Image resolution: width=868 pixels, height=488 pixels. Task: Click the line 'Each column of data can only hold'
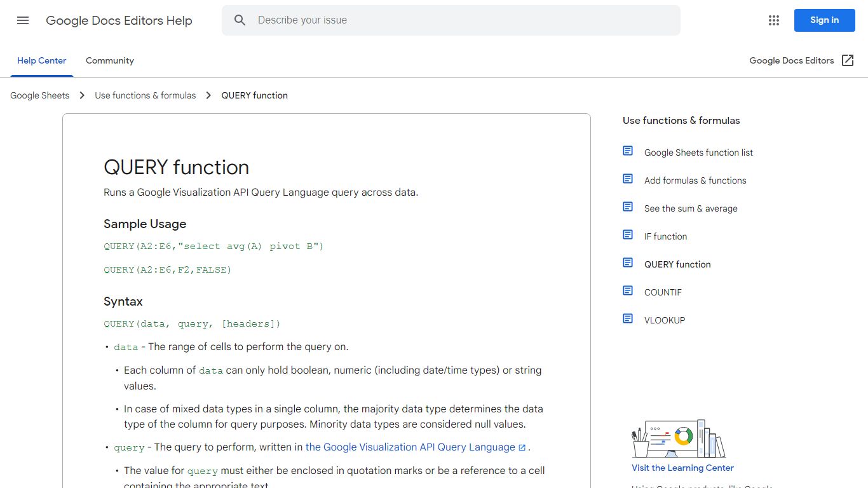coord(333,378)
